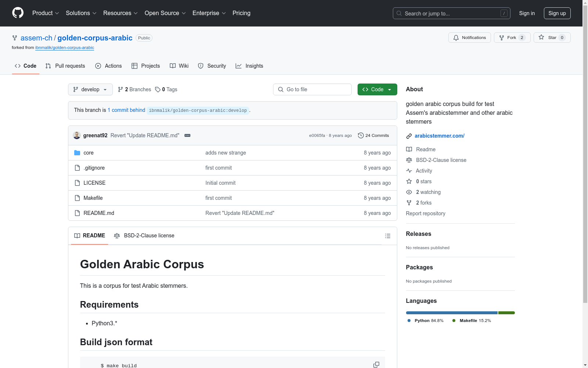The width and height of the screenshot is (588, 368).
Task: Click the Readme book icon in About
Action: (x=409, y=149)
